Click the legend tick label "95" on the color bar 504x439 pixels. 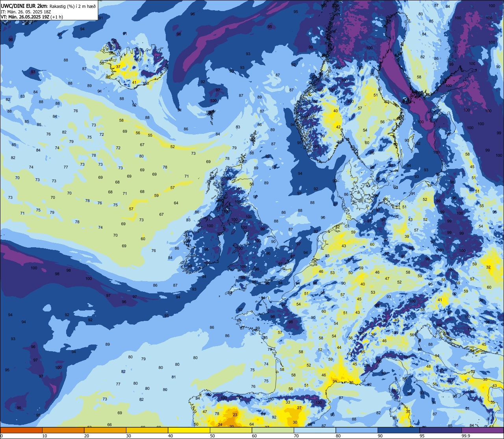click(x=422, y=436)
